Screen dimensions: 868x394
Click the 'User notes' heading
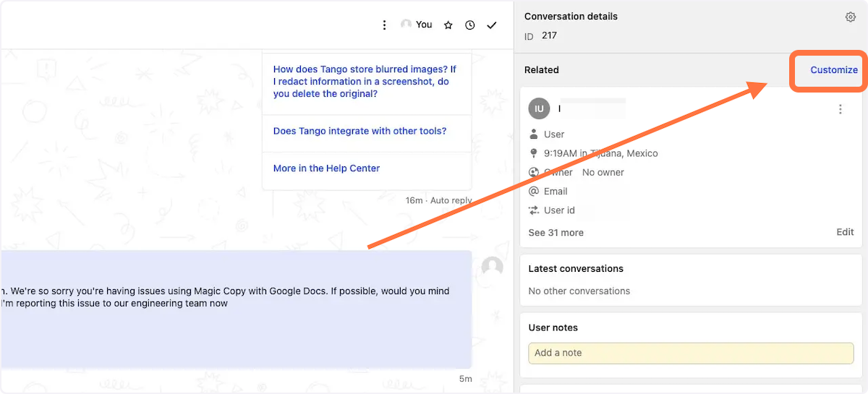click(x=553, y=328)
